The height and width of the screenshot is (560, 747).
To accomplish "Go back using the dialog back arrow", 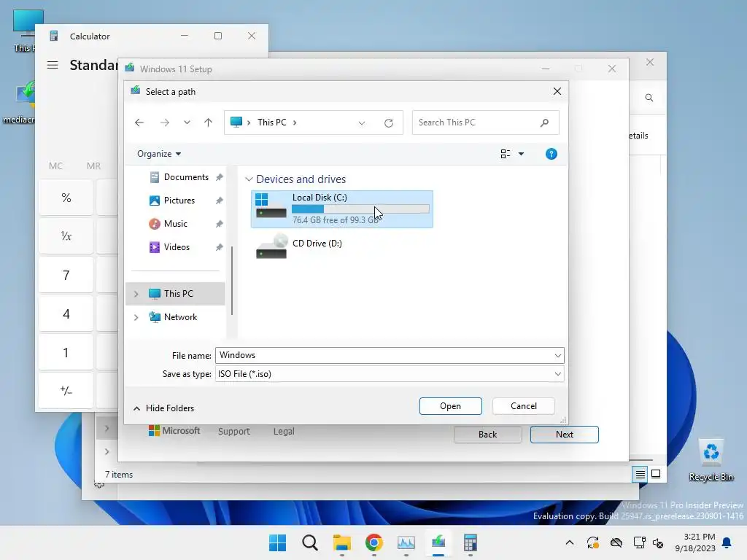I will (x=139, y=122).
